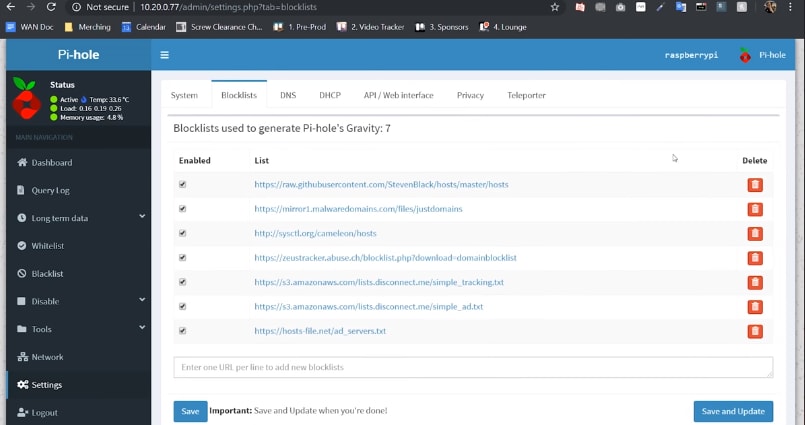
Task: Open the StevenBlack hosts URL link
Action: (381, 184)
